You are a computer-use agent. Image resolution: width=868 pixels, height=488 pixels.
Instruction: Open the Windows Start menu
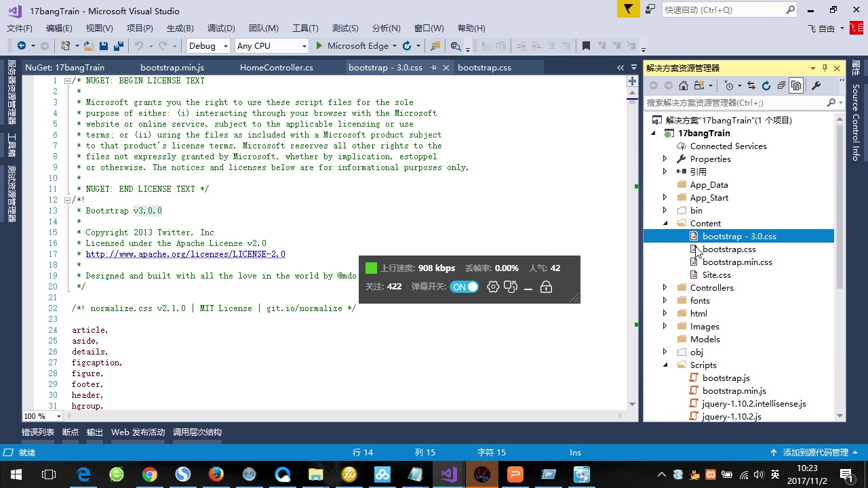pos(16,474)
